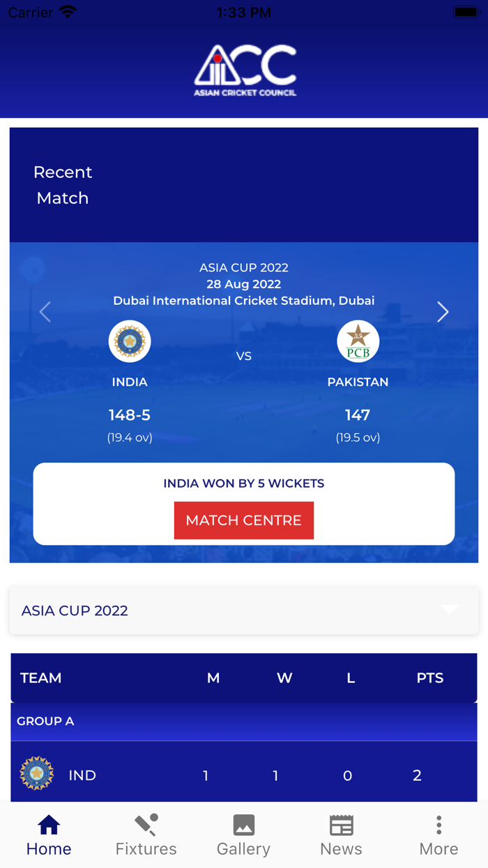The width and height of the screenshot is (488, 868).
Task: Tap the GROUP A header row
Action: pos(244,721)
